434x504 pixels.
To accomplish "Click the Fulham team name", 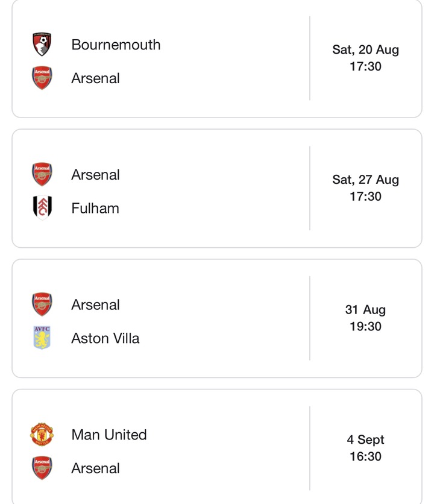I will click(95, 208).
